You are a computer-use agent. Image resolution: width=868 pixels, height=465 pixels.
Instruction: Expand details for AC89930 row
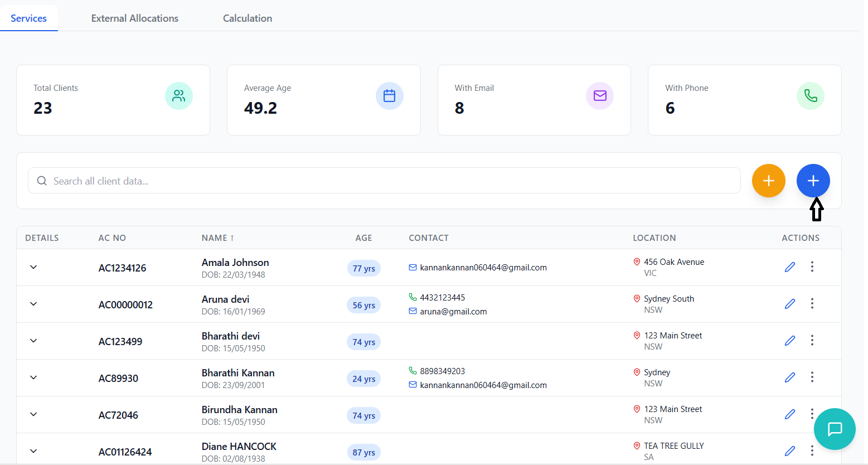click(33, 377)
